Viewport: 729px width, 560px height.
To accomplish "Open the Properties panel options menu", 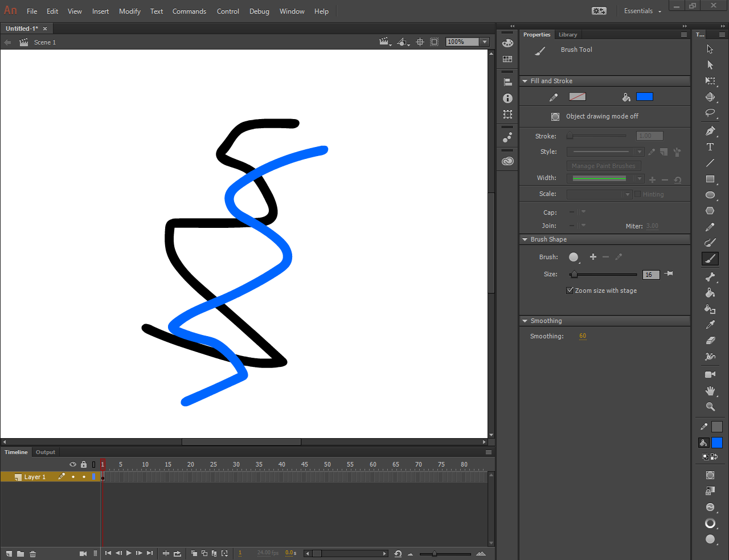I will coord(684,34).
